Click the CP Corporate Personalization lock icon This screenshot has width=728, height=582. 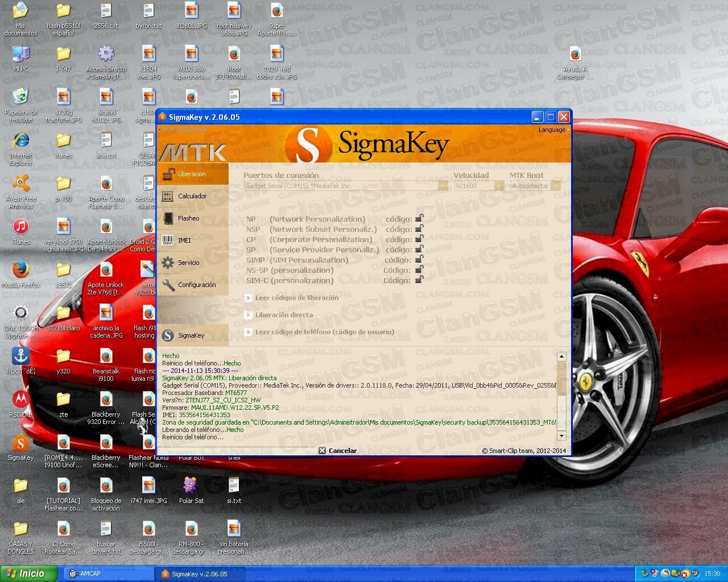tap(419, 239)
